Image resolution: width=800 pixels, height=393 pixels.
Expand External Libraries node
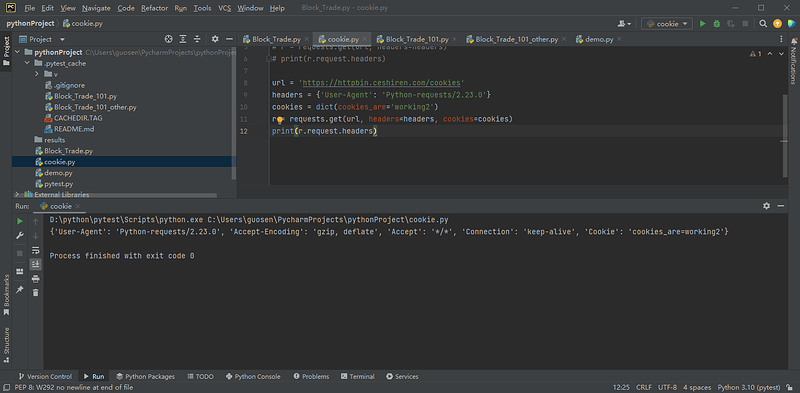coord(17,194)
